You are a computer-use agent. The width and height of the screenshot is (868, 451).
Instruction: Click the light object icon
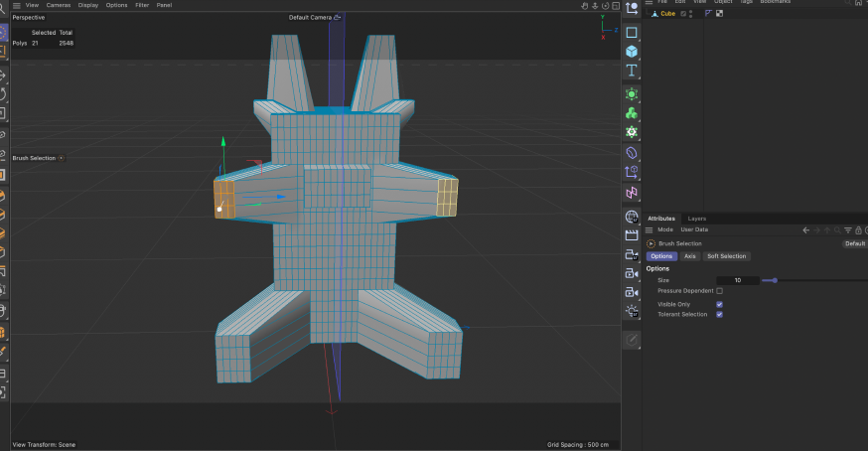632,311
